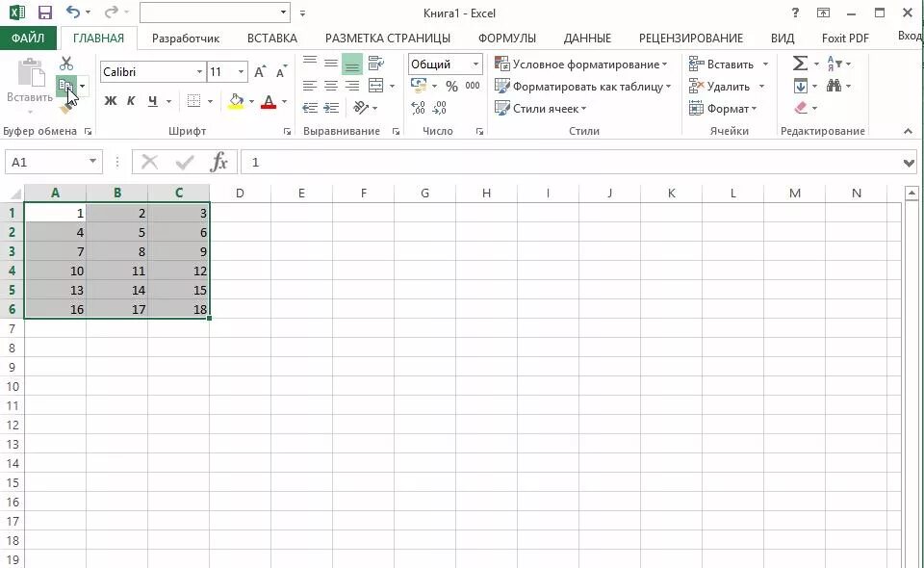The width and height of the screenshot is (924, 568).
Task: Click the Find binoculars icon
Action: pos(834,86)
